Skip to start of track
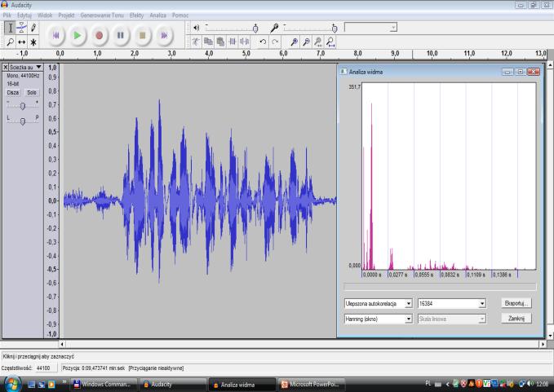The height and width of the screenshot is (392, 554). pyautogui.click(x=55, y=35)
